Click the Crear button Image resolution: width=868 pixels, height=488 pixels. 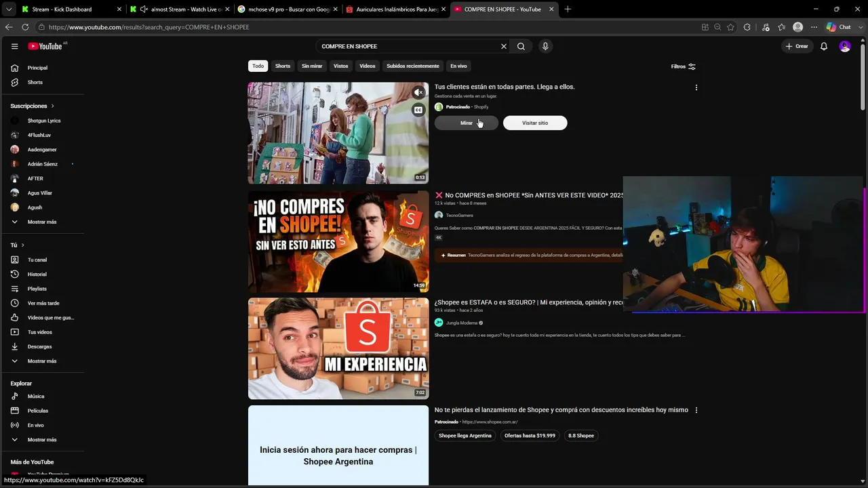pos(797,46)
